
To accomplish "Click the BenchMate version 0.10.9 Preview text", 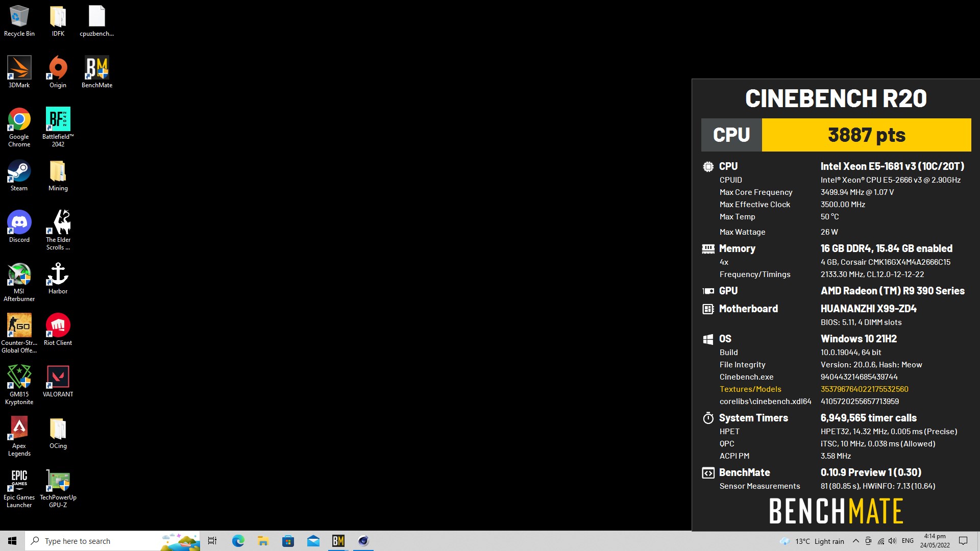I will [871, 472].
